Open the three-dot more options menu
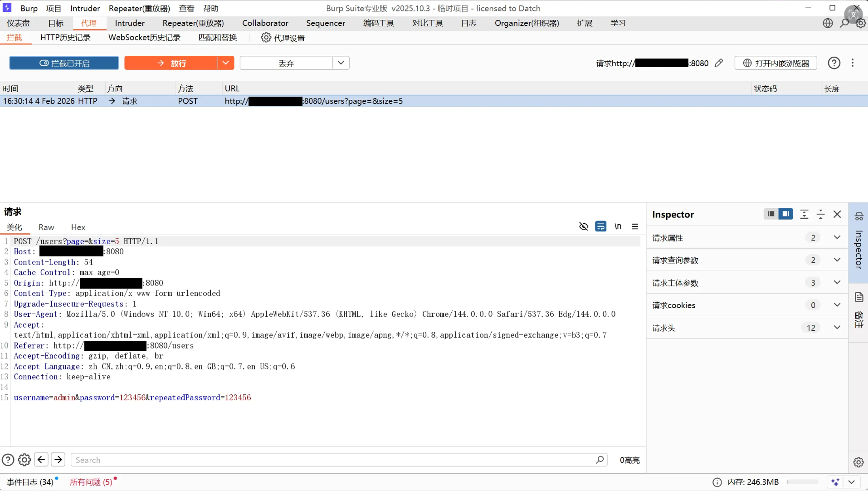 click(853, 63)
